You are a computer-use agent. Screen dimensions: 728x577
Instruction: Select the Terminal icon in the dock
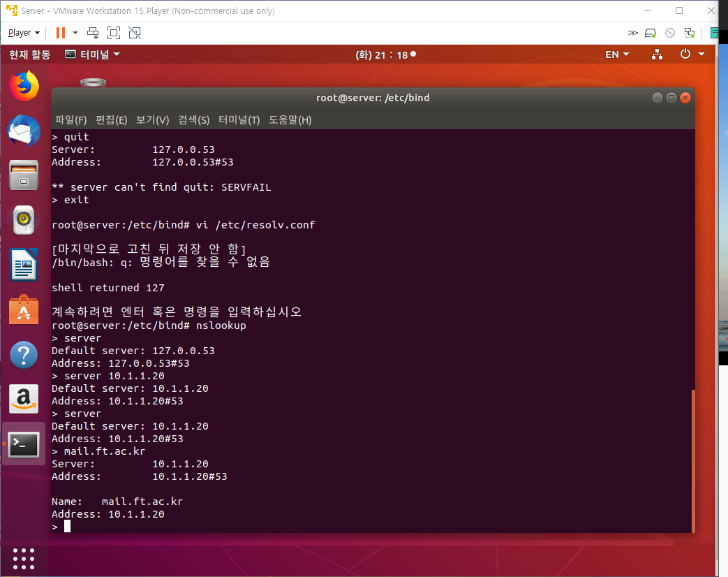(x=24, y=444)
